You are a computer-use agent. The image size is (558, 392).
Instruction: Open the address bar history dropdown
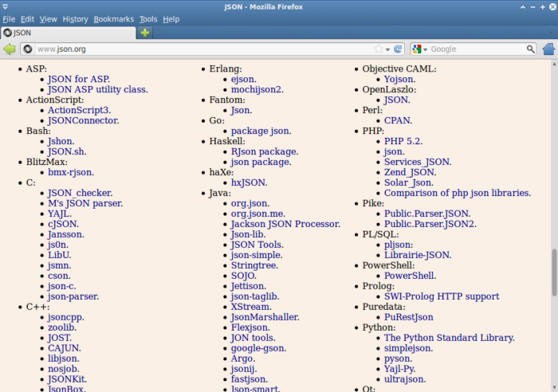[x=387, y=49]
